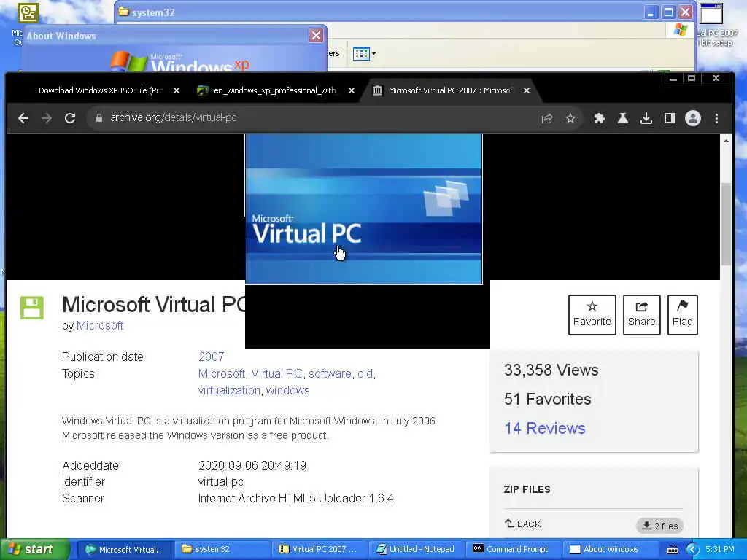Click the keyboard icon in system tray
Image resolution: width=747 pixels, height=560 pixels.
click(x=672, y=550)
